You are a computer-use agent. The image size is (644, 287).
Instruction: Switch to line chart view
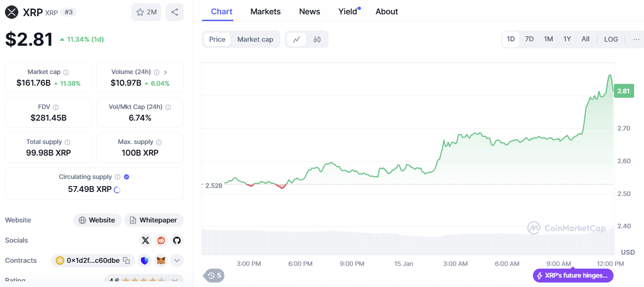pyautogui.click(x=296, y=39)
